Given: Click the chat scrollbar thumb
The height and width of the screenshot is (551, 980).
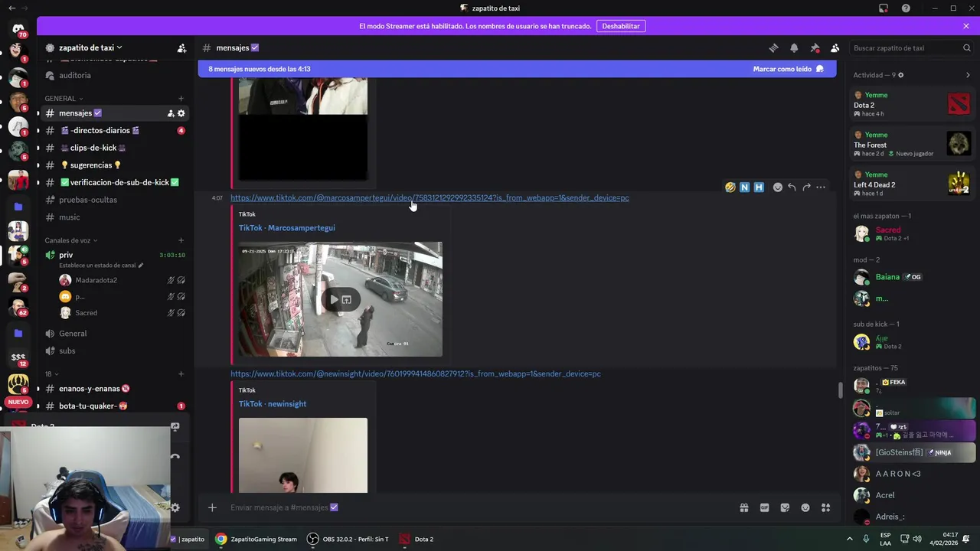Looking at the screenshot, I should 840,389.
